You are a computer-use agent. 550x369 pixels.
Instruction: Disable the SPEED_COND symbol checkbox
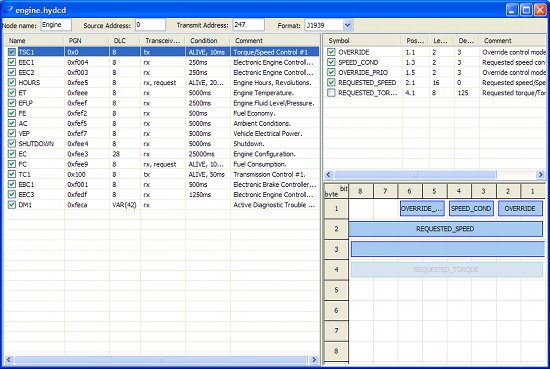[x=331, y=62]
